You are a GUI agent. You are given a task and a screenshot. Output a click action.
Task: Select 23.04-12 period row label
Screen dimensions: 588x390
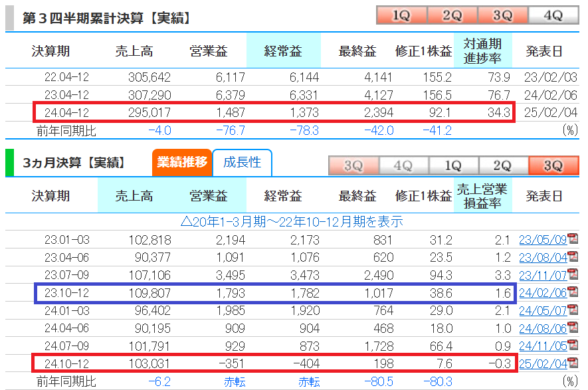pos(66,95)
